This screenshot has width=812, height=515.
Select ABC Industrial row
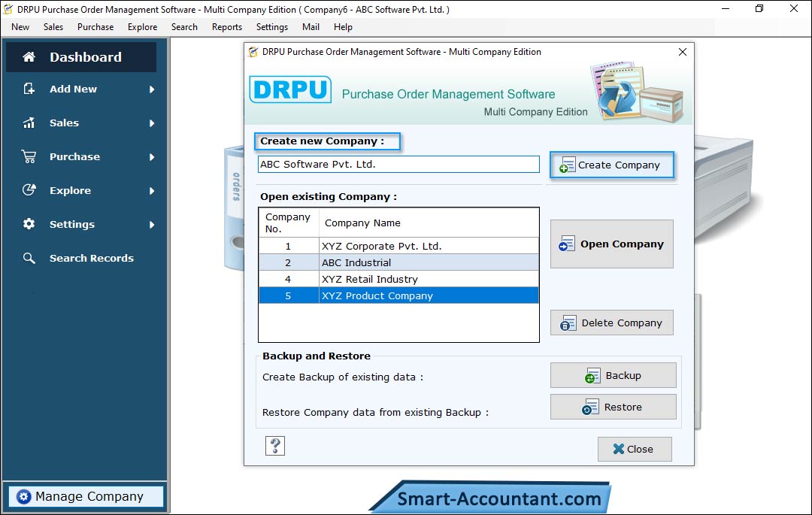click(398, 262)
